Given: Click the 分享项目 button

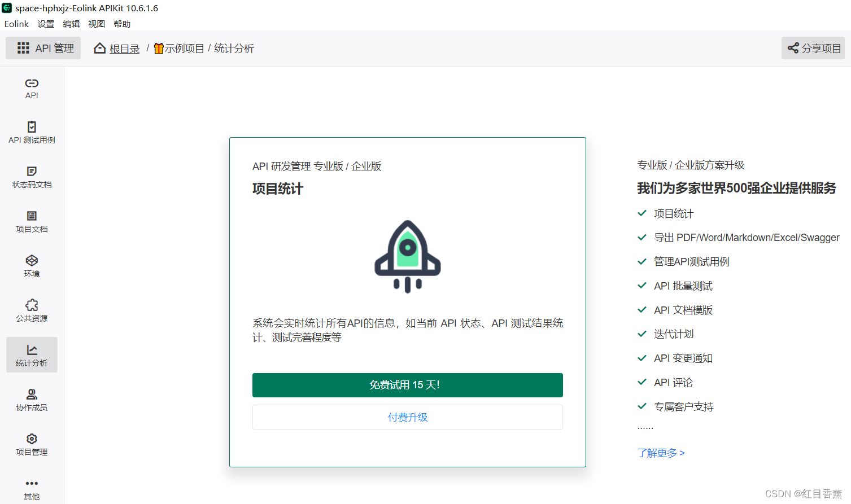Looking at the screenshot, I should click(x=813, y=48).
